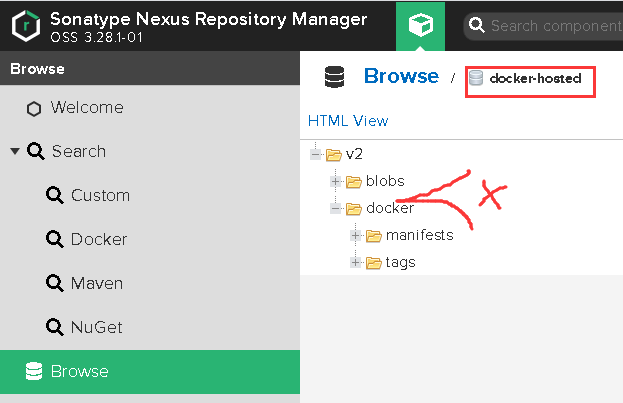Select Maven search menu item

click(x=98, y=284)
